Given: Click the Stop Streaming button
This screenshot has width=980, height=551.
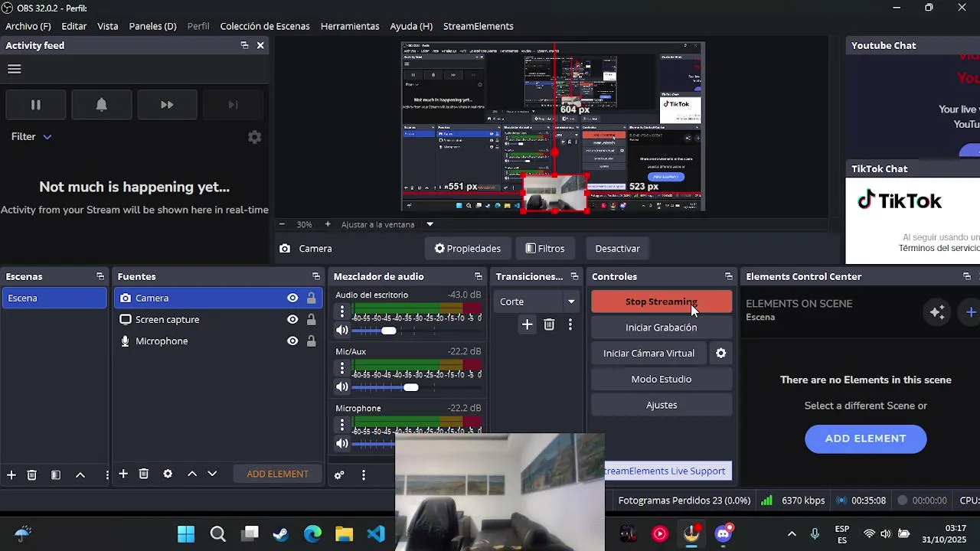Looking at the screenshot, I should (661, 302).
